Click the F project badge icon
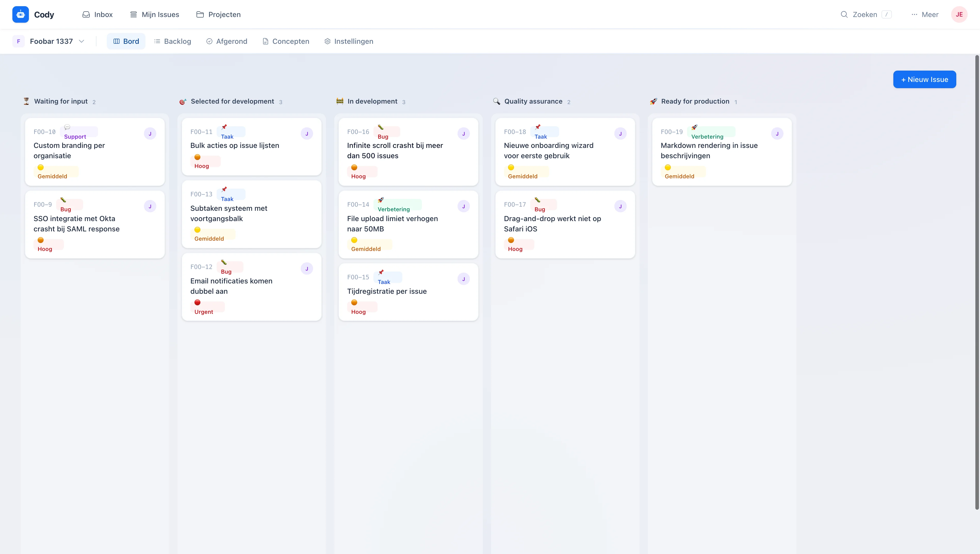The image size is (980, 554). [19, 41]
